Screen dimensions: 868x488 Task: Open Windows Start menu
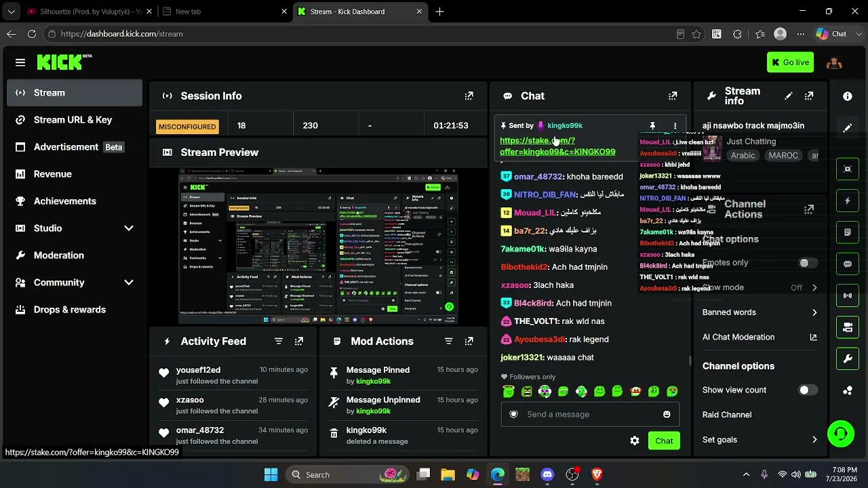coord(271,474)
